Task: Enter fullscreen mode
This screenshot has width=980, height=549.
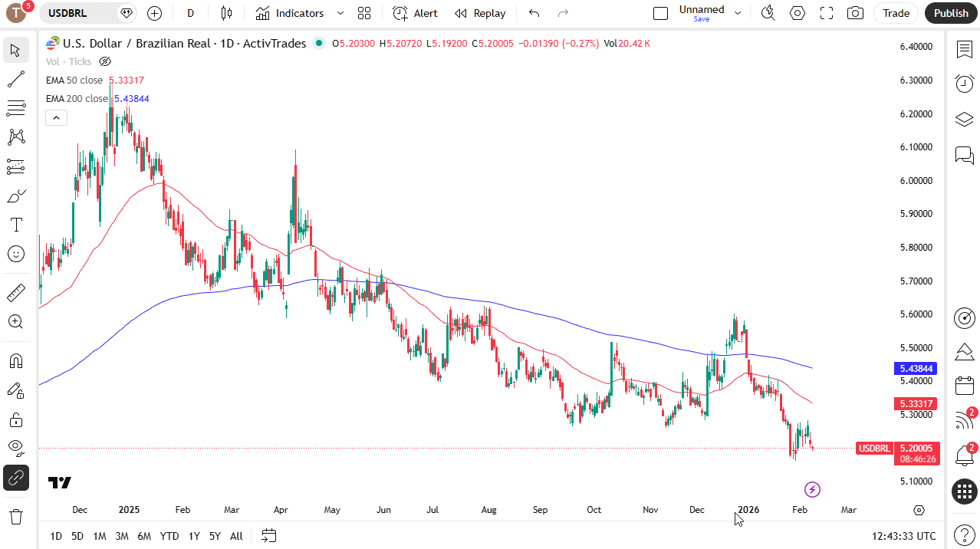Action: [827, 13]
